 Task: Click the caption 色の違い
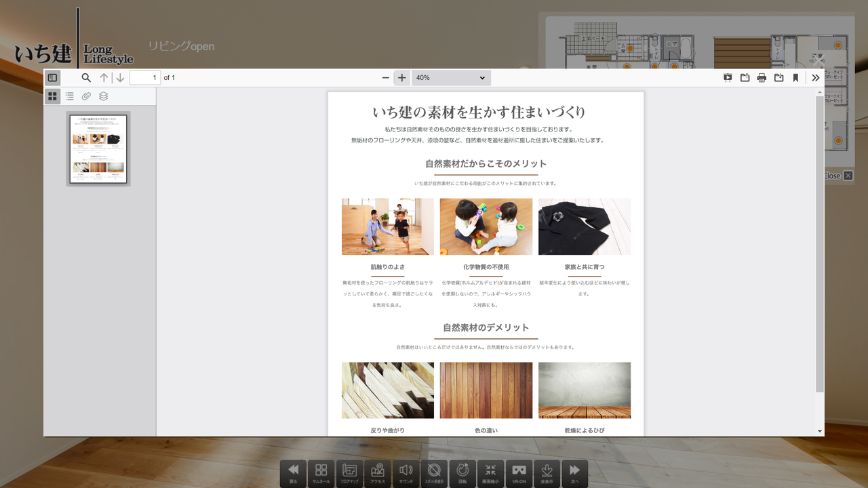tap(486, 430)
